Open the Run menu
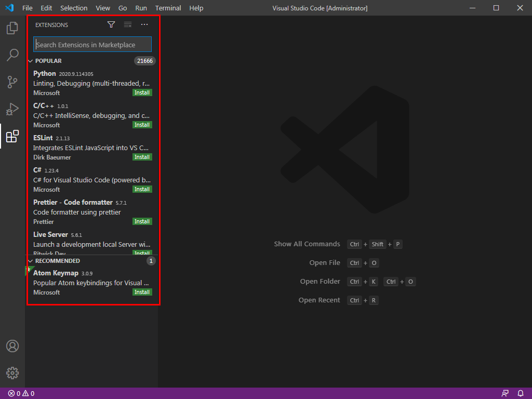This screenshot has width=532, height=399. (141, 8)
